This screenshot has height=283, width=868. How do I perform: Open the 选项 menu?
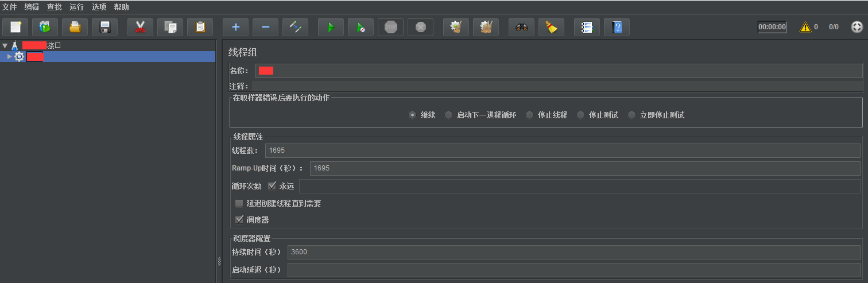99,7
